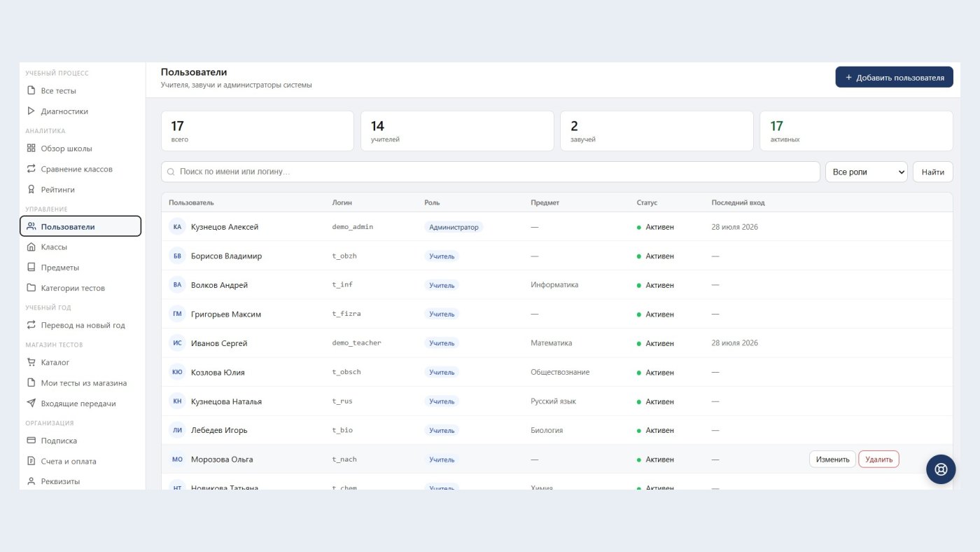Viewport: 980px width, 552px height.
Task: Click the file icon beside Все тесты
Action: pos(31,90)
